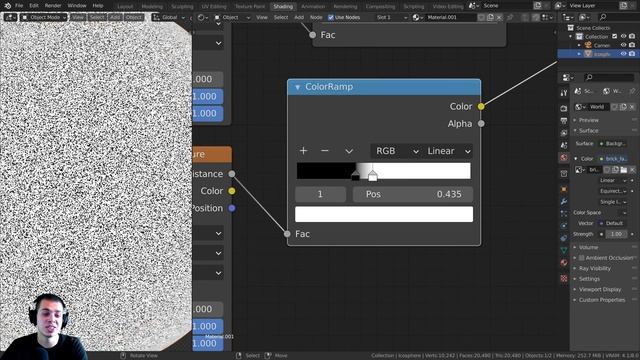Open the Window menu
This screenshot has width=640, height=360.
click(77, 6)
